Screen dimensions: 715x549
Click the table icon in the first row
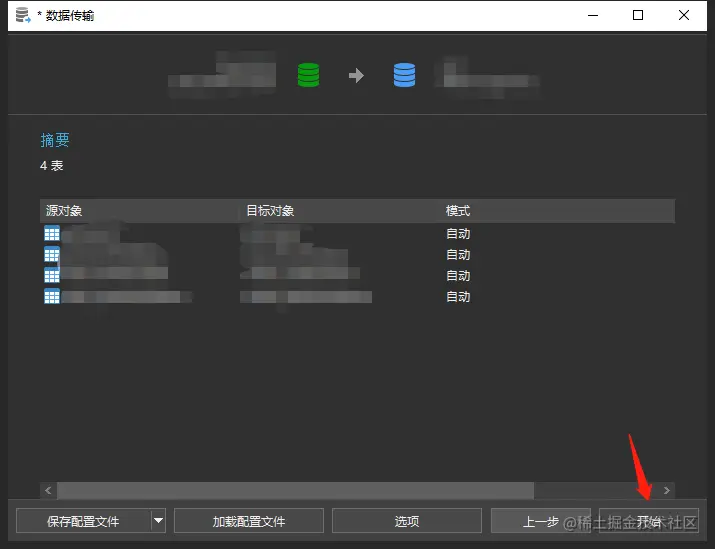coord(52,233)
